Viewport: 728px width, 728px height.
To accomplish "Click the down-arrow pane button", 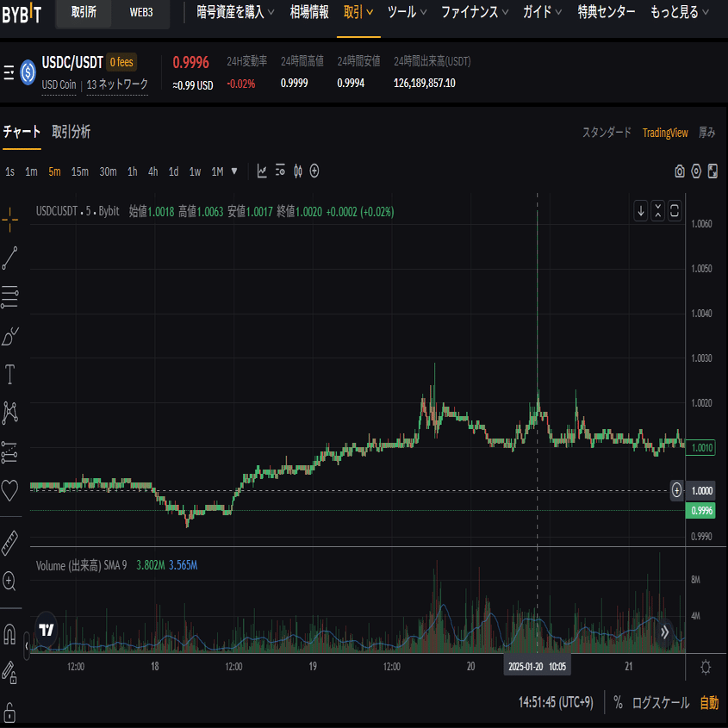I will pyautogui.click(x=641, y=211).
